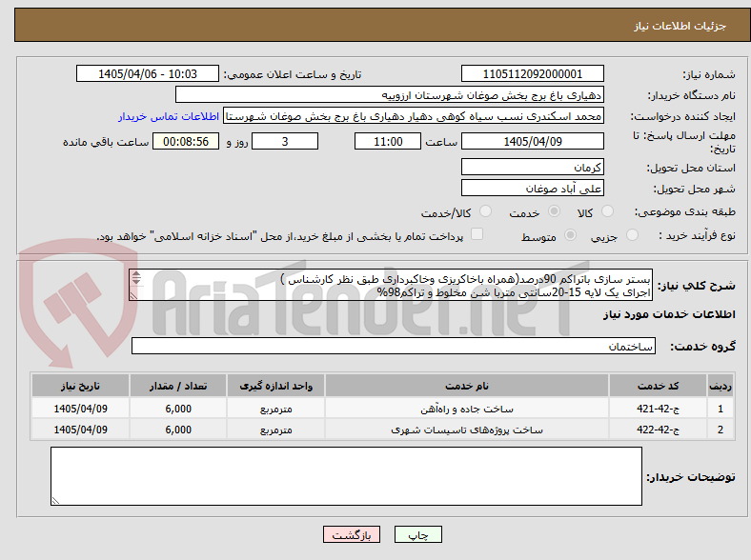The width and height of the screenshot is (751, 560).
Task: Click the چاپ print button
Action: tap(418, 534)
